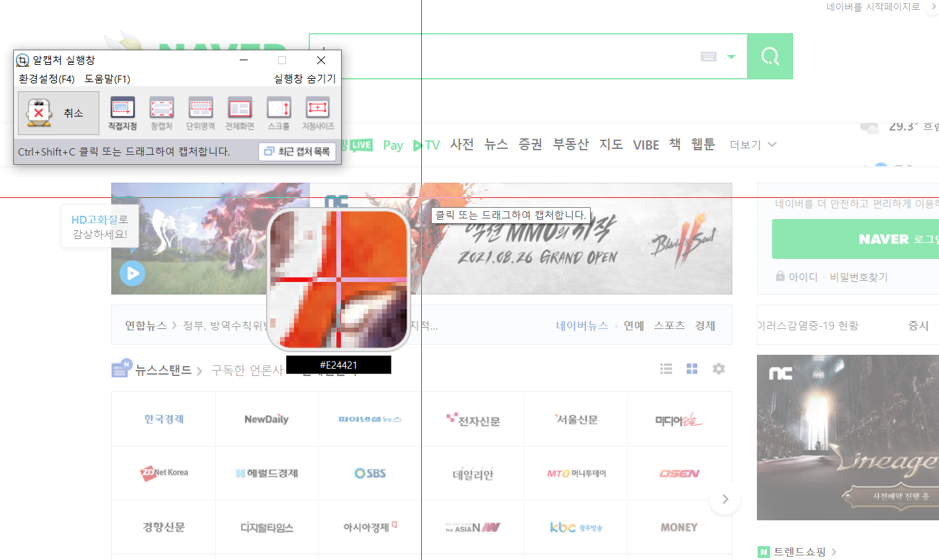Click the NAVER 로그인 button

(856, 239)
